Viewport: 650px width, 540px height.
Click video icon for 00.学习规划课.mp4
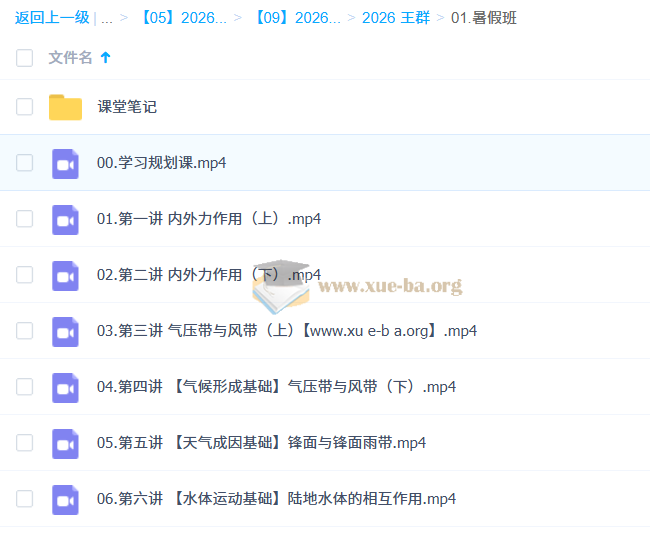[65, 164]
